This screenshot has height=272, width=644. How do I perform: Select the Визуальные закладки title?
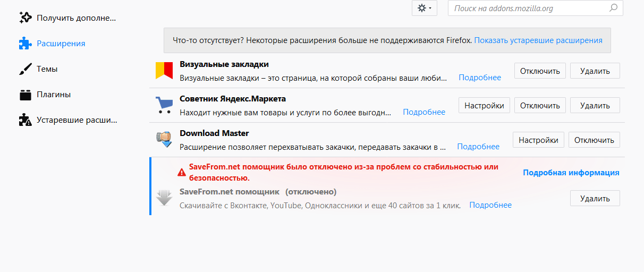(224, 64)
